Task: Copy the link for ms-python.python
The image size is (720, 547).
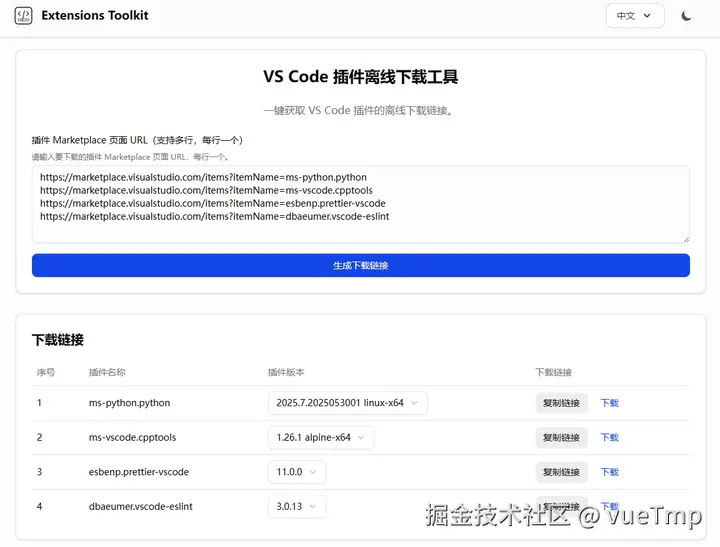Action: click(561, 403)
